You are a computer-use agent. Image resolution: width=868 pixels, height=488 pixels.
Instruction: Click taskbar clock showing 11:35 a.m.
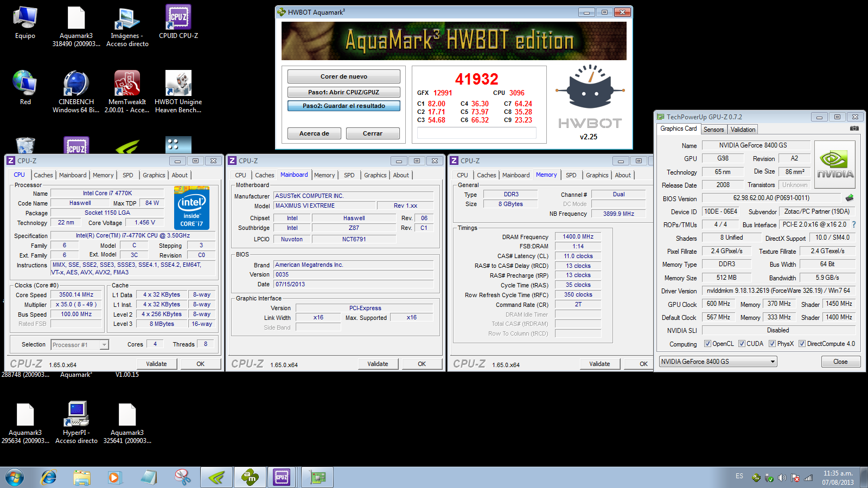pos(838,478)
